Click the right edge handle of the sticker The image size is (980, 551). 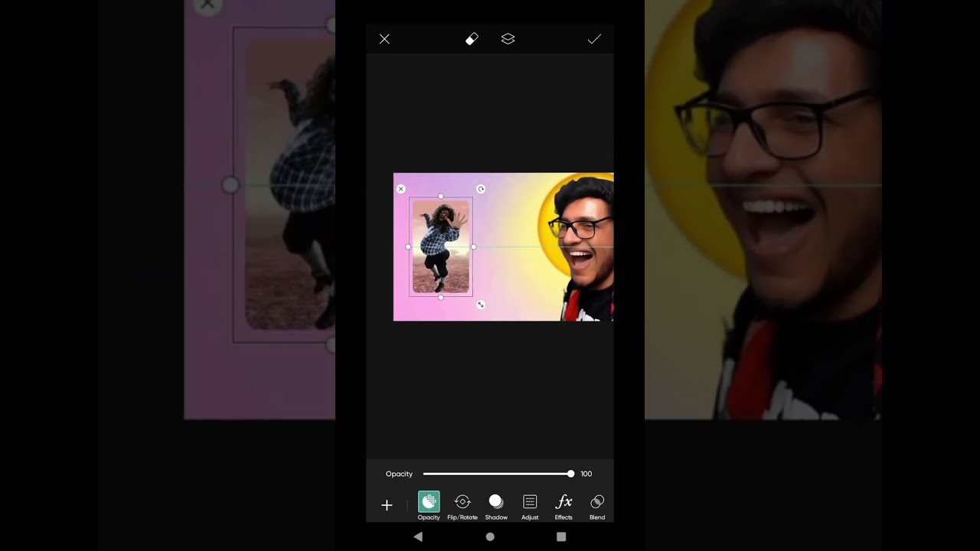[x=473, y=246]
